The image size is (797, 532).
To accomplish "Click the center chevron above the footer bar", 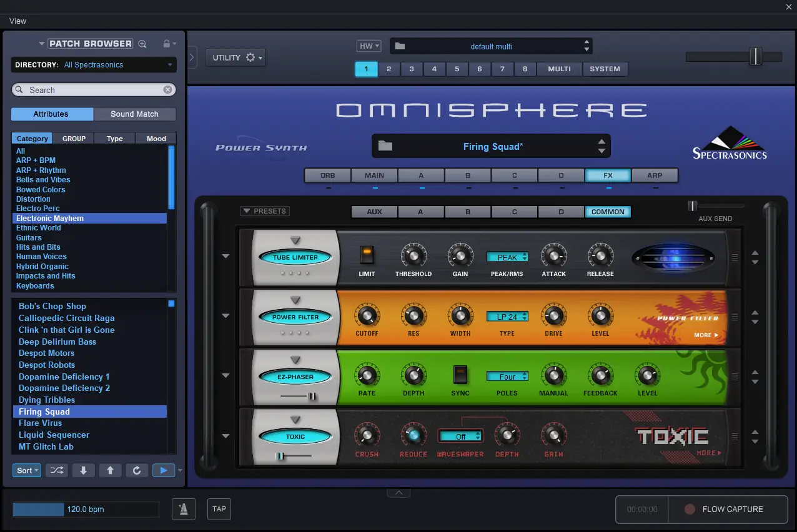I will [x=398, y=493].
